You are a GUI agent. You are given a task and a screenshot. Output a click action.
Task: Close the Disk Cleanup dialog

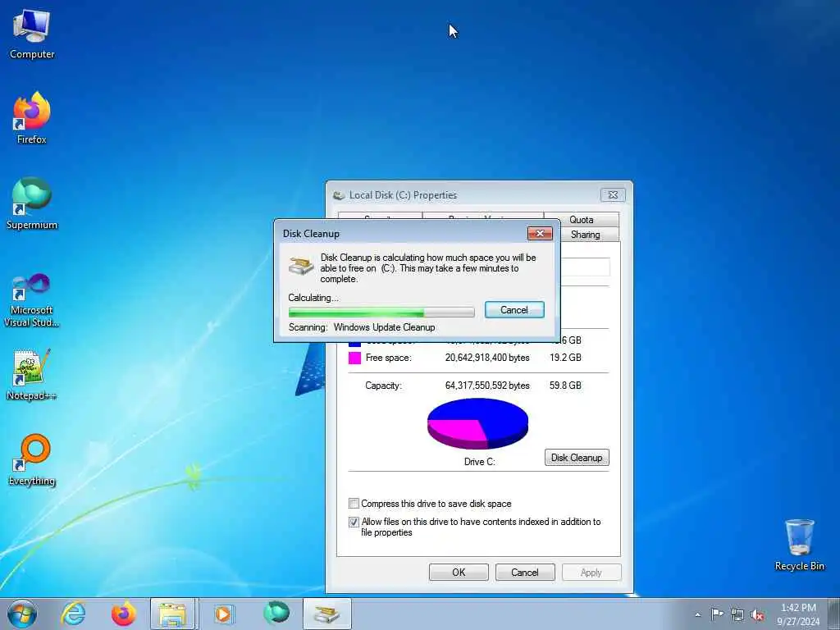coord(540,233)
